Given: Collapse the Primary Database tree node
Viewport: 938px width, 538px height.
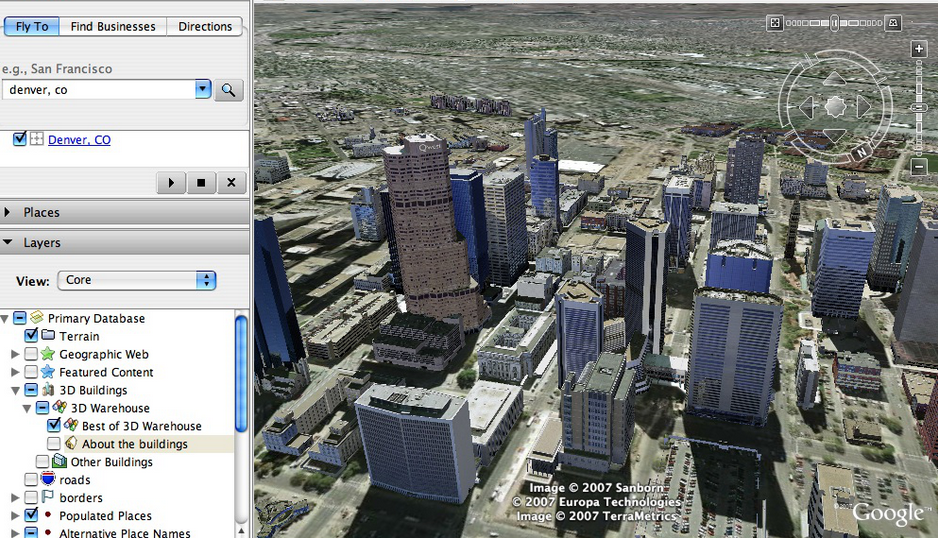Looking at the screenshot, I should click(x=5, y=318).
